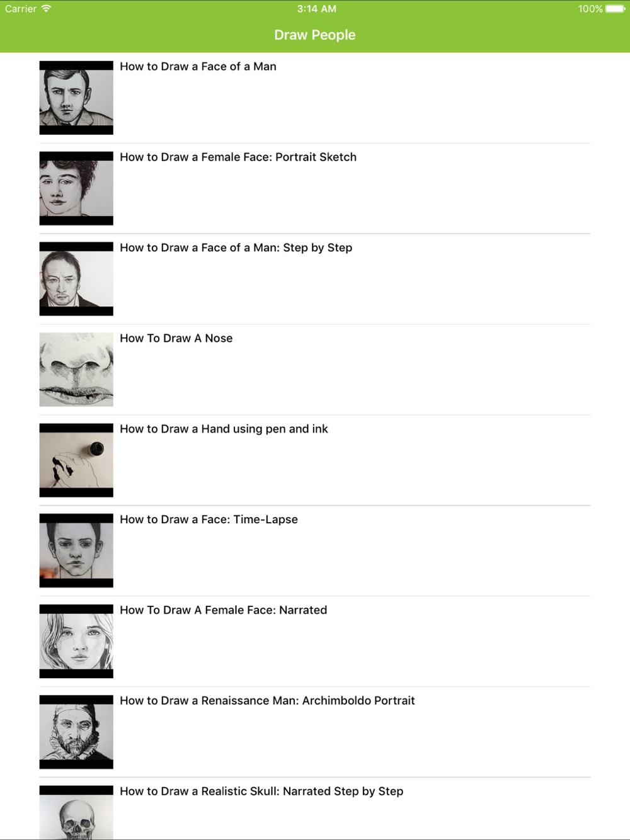Image resolution: width=630 pixels, height=840 pixels.
Task: Select "How to Draw a Face: Time-Lapse"
Action: (209, 520)
